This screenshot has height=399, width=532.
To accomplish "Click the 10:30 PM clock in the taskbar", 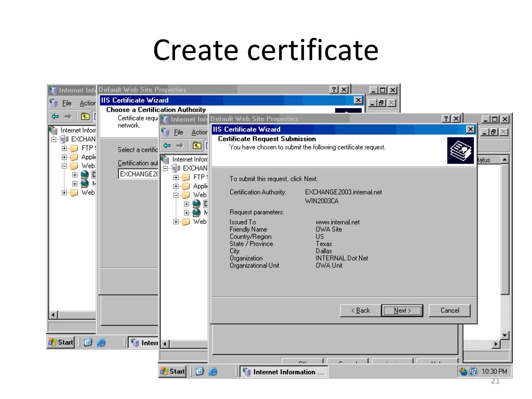I will [495, 371].
